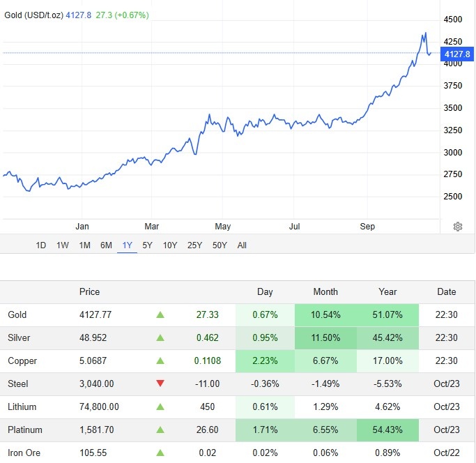Switch chart to 10Y range
Screen dimensions: 476x463
170,245
